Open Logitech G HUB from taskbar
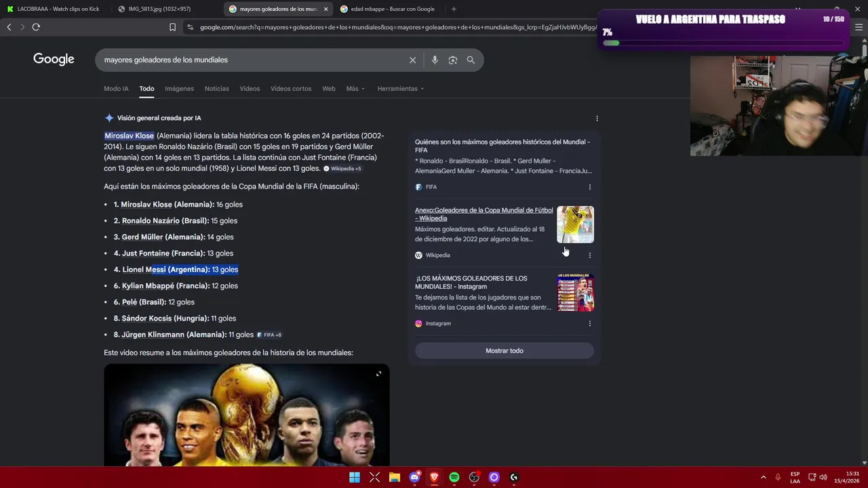Screen dimensions: 868x488 [514, 477]
